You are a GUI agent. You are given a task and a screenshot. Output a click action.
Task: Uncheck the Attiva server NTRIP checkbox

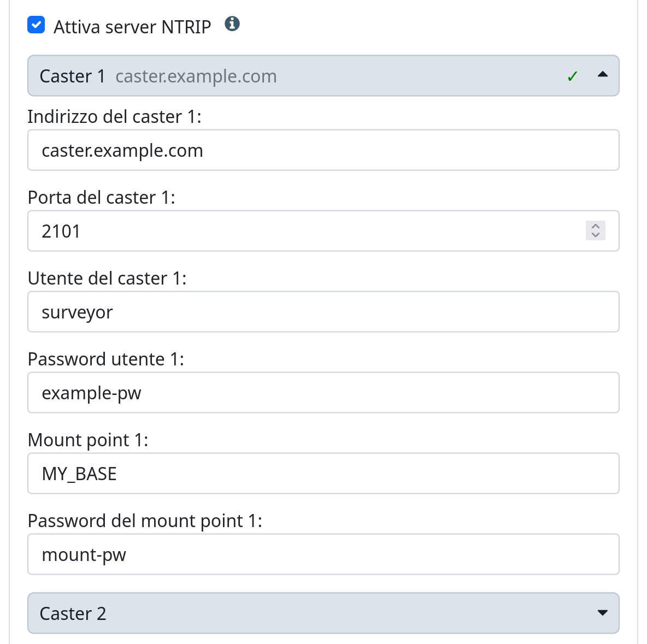tap(36, 25)
